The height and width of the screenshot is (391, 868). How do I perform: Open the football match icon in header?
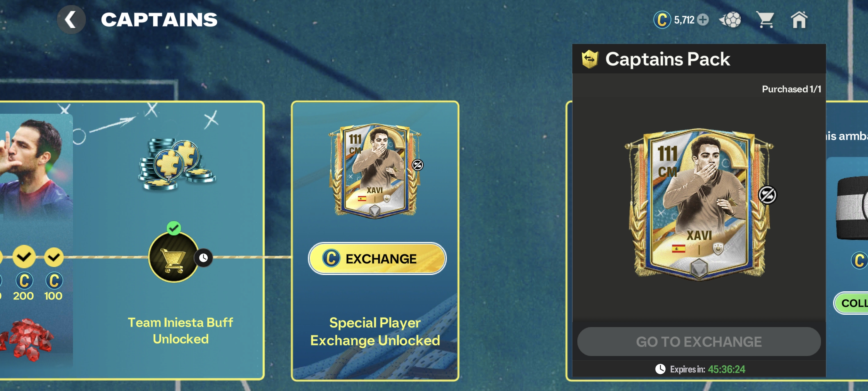(730, 20)
